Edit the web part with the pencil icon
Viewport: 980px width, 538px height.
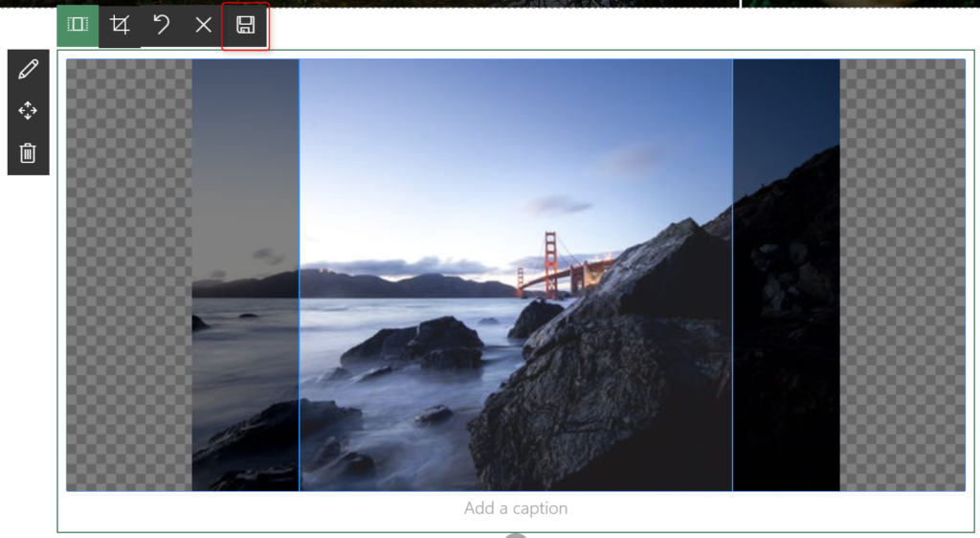pyautogui.click(x=28, y=69)
